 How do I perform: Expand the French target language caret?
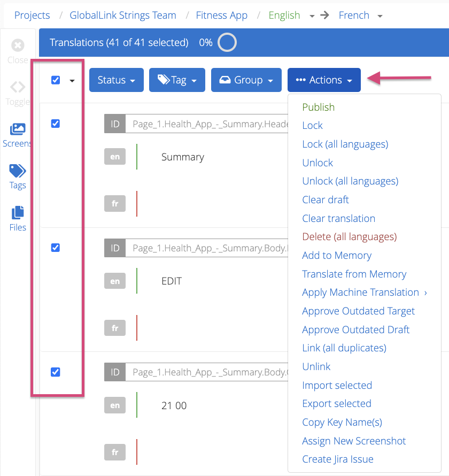coord(380,16)
